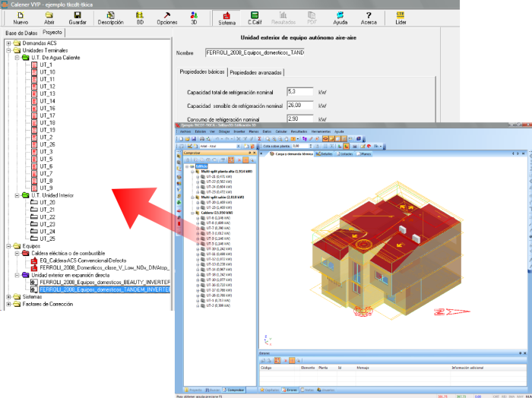Open the Resultados menu in TeKton3D
Viewport: 532px width, 398px height.
299,131
